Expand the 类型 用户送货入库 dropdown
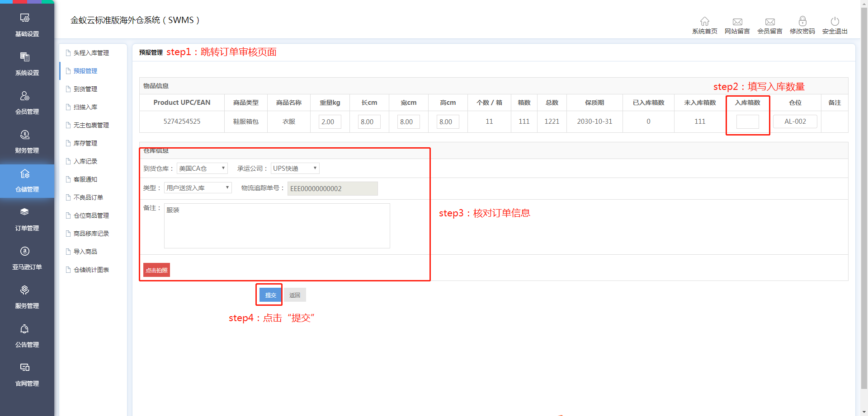Image resolution: width=868 pixels, height=416 pixels. pyautogui.click(x=198, y=188)
